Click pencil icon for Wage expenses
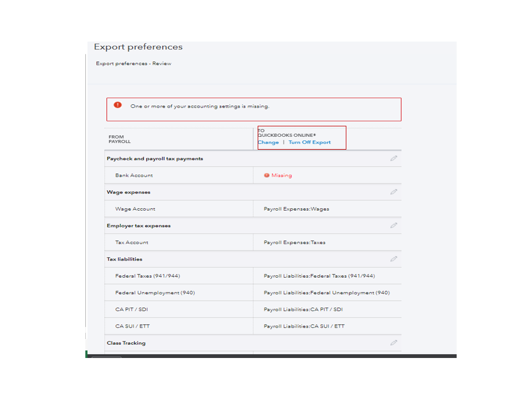This screenshot has width=532, height=399. [x=393, y=192]
